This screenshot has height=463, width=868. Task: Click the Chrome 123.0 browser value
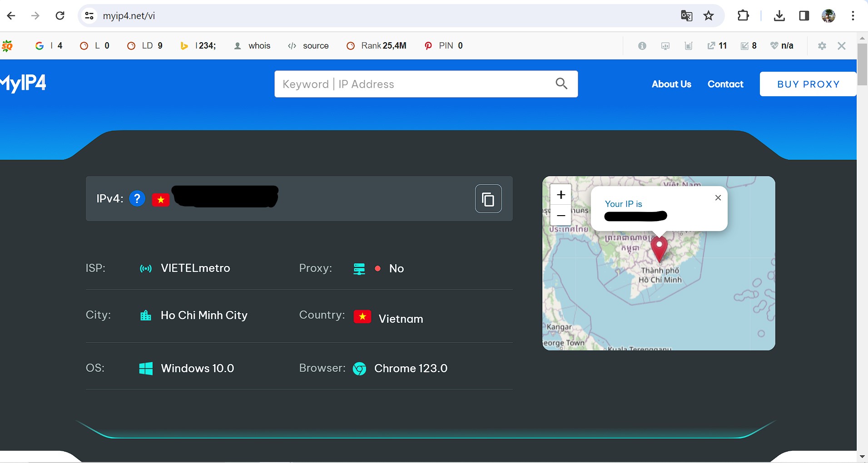tap(411, 368)
